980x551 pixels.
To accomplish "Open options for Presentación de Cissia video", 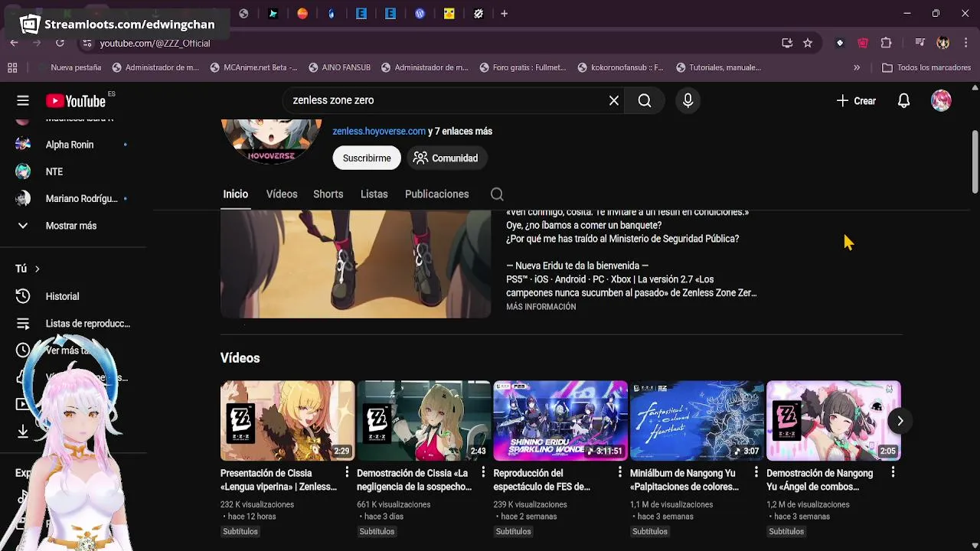I will tap(347, 472).
